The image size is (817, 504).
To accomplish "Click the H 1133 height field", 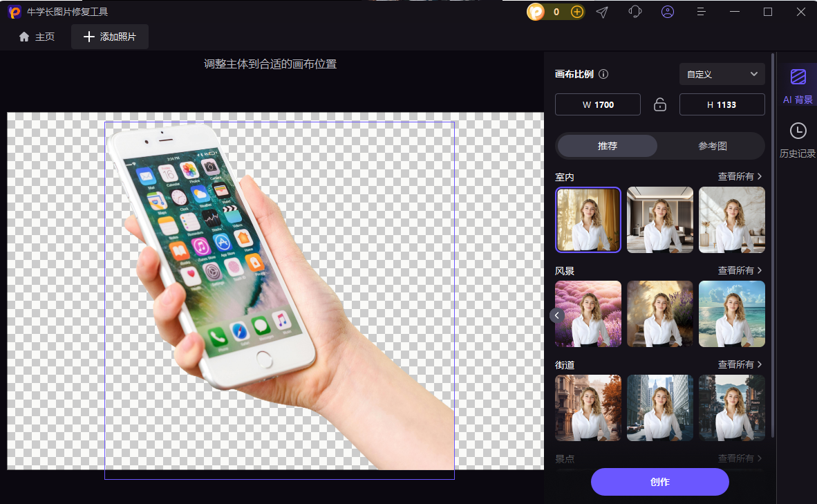I will pos(722,105).
